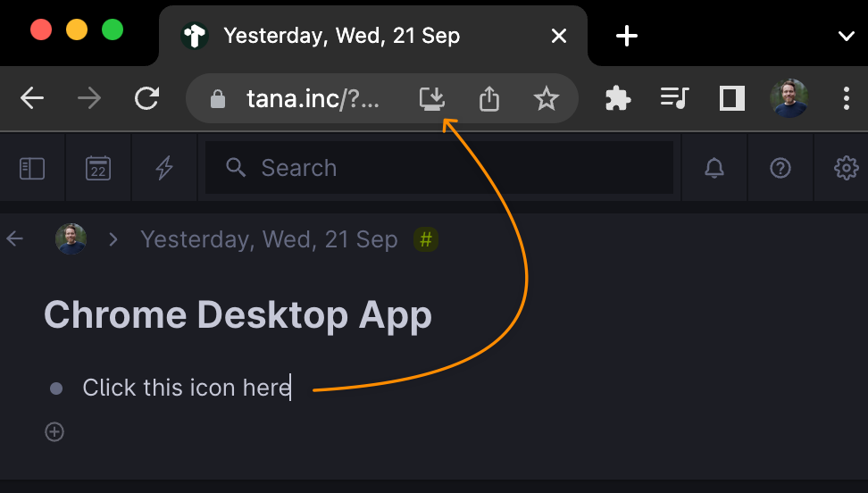Open today's calendar day icon showing 22
The width and height of the screenshot is (868, 493).
click(x=98, y=169)
